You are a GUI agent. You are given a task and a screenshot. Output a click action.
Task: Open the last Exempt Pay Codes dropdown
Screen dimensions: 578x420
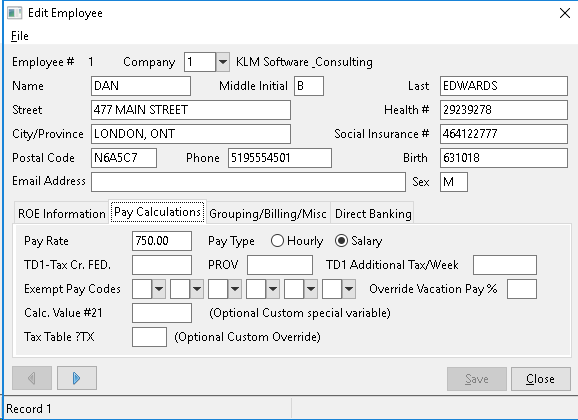(x=349, y=289)
